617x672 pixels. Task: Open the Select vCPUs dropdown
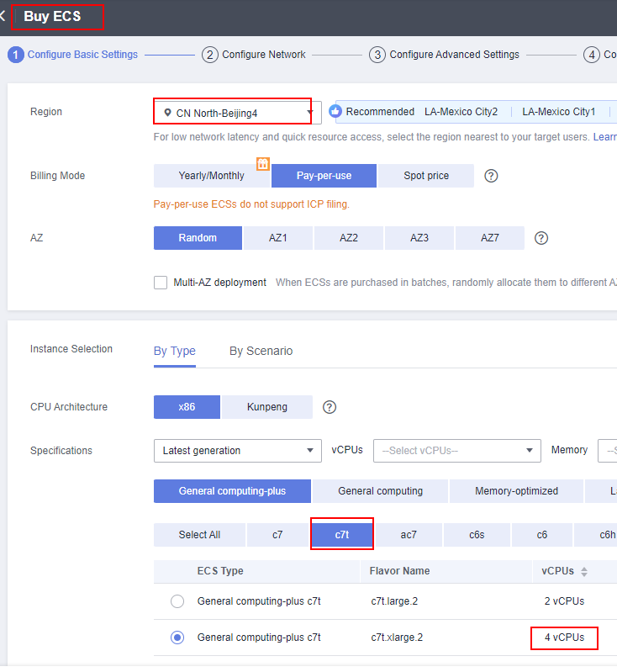pyautogui.click(x=456, y=451)
